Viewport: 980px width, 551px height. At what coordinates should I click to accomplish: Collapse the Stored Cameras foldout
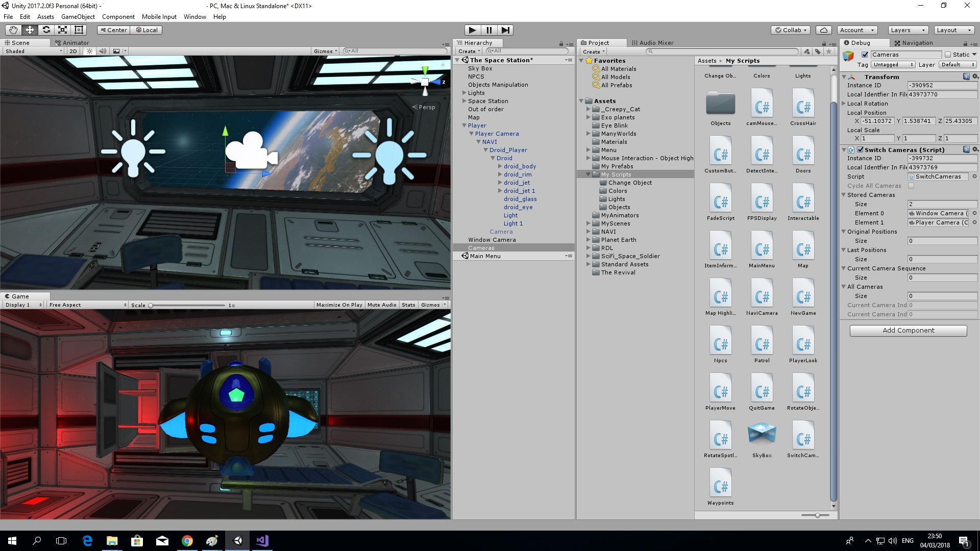pos(844,195)
